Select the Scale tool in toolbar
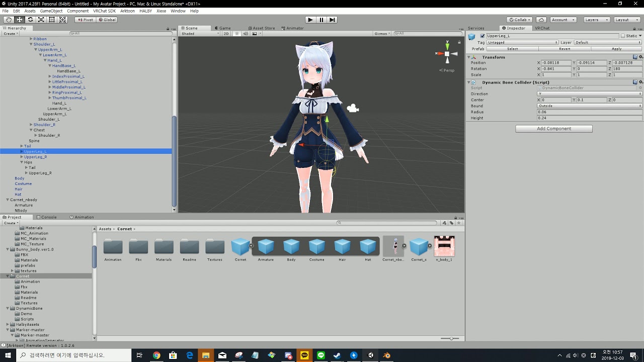Viewport: 644px width, 362px height. (x=41, y=20)
